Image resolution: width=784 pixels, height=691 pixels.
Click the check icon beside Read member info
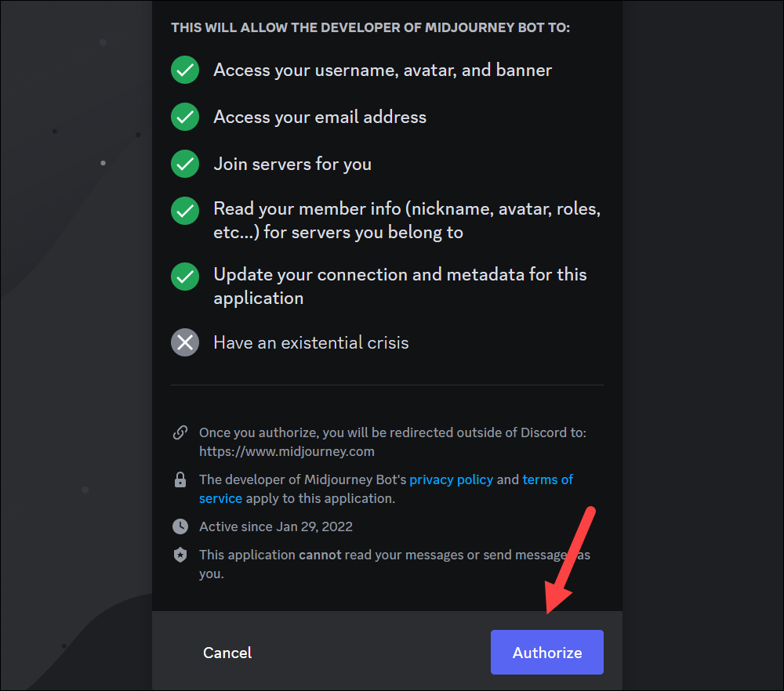point(185,211)
